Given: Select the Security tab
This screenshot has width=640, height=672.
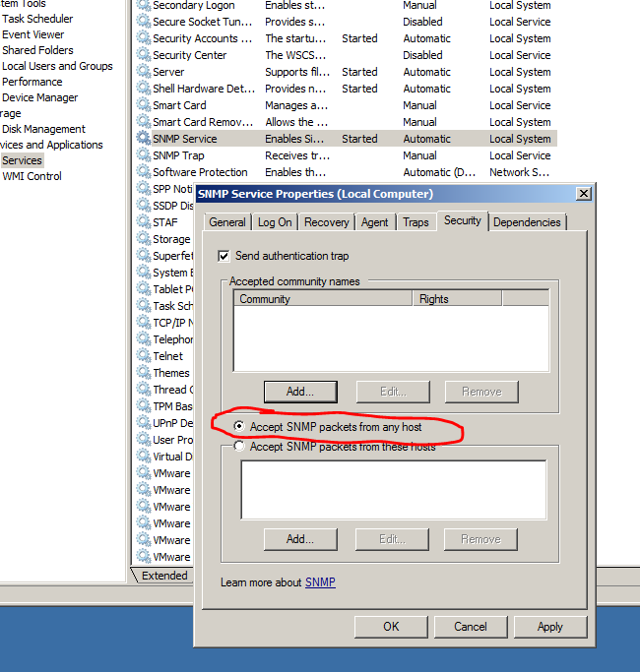Looking at the screenshot, I should pyautogui.click(x=463, y=220).
